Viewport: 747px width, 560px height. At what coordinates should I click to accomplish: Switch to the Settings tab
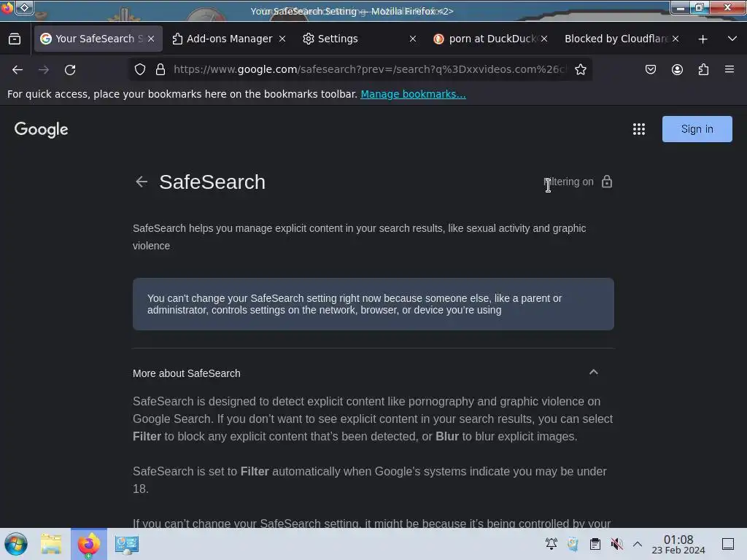[360, 39]
